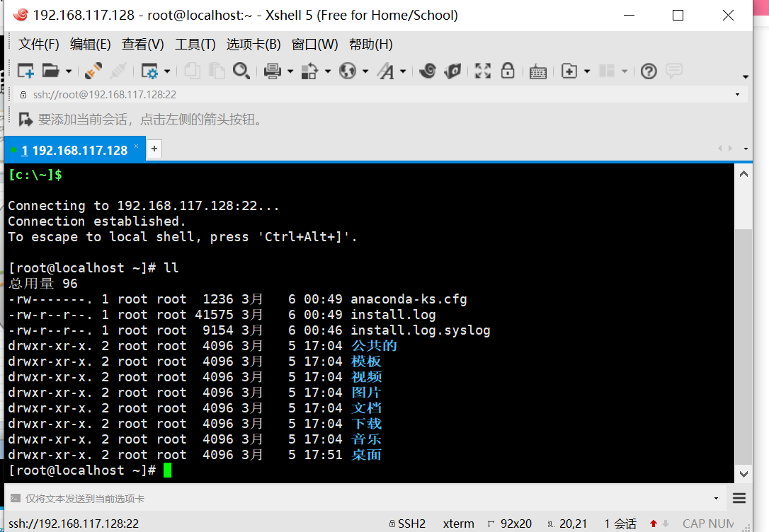Click the keyboard key-mapping icon
769x532 pixels.
(x=538, y=71)
